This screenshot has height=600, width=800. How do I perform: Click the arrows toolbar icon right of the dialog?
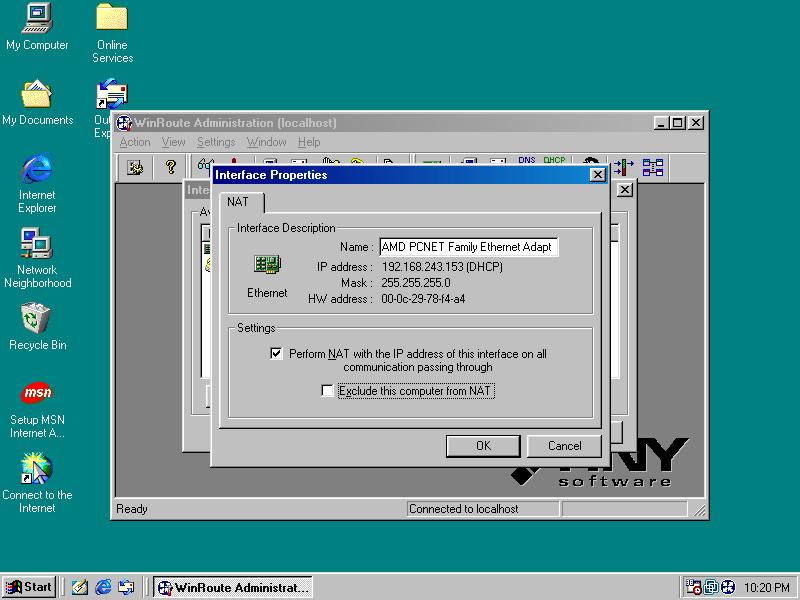[624, 167]
